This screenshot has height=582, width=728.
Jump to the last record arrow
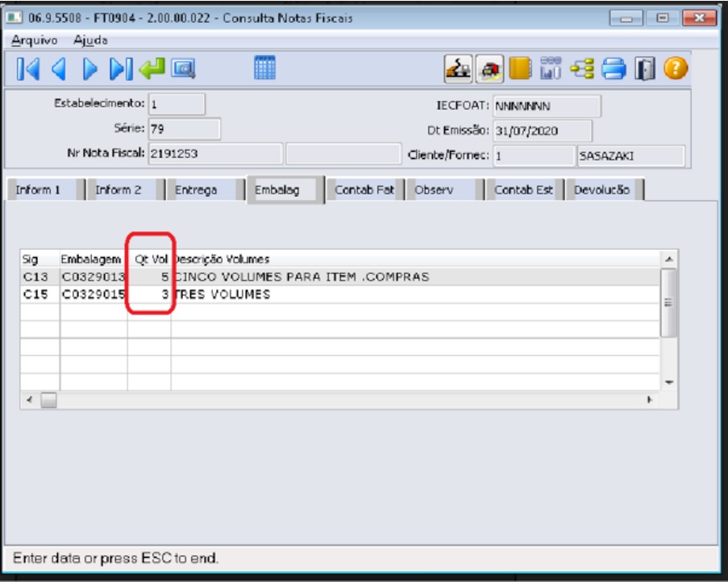pyautogui.click(x=121, y=69)
